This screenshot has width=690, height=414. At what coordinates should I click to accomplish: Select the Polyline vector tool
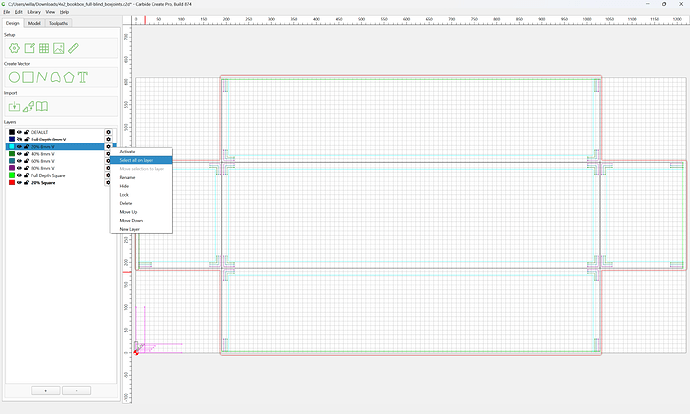(x=42, y=77)
